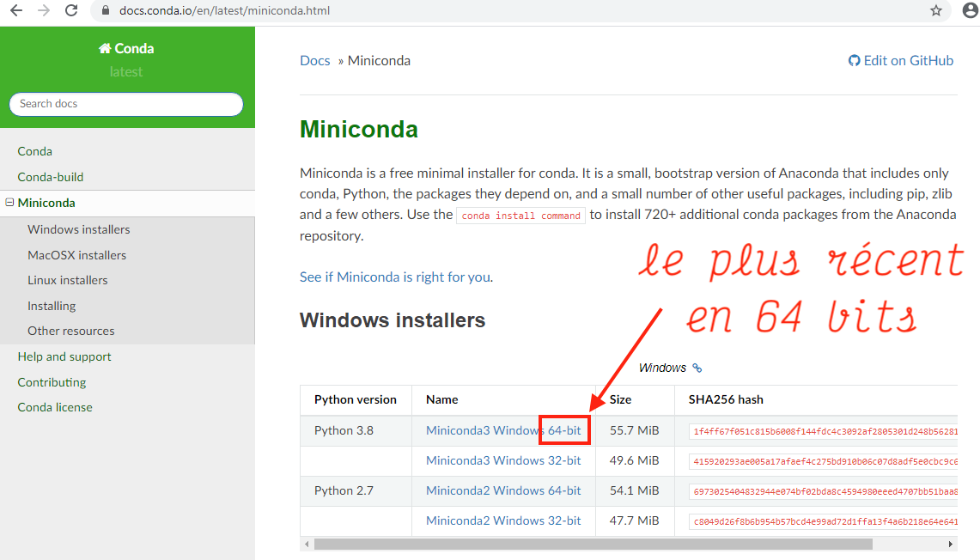Open Conda-build in the sidebar
This screenshot has height=560, width=980.
tap(51, 177)
